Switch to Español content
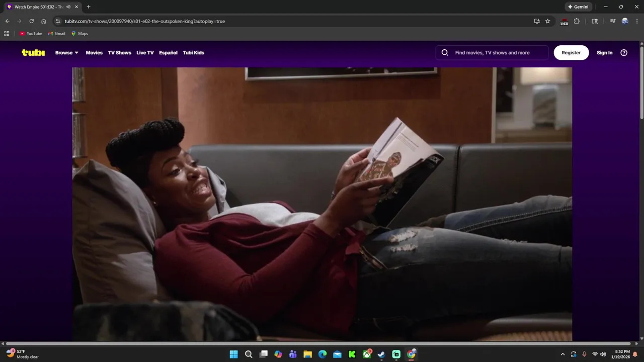Screen dimensions: 644x362 pos(168,53)
